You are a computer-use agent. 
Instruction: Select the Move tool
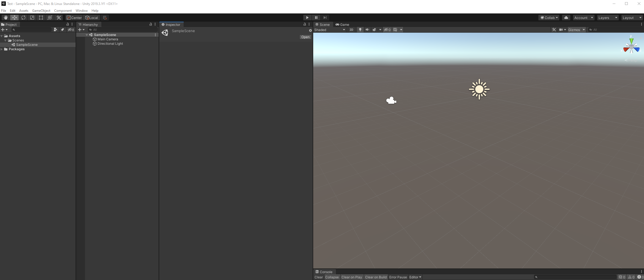pos(14,18)
